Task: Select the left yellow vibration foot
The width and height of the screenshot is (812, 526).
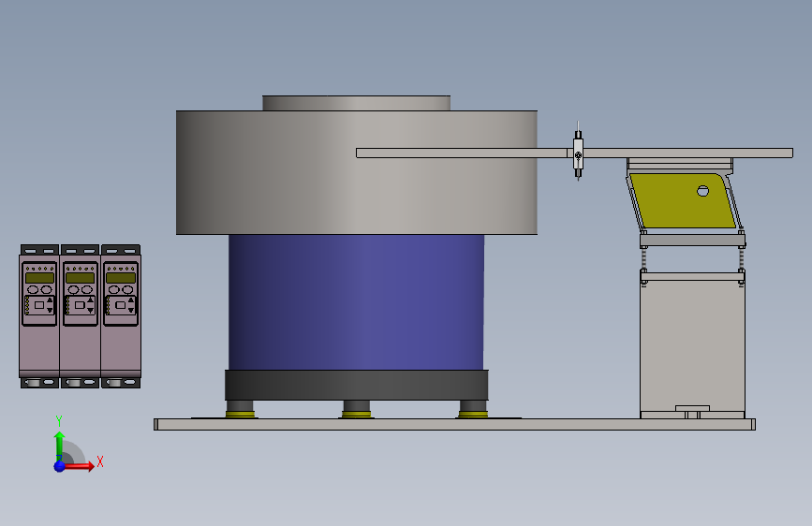Action: [x=241, y=415]
